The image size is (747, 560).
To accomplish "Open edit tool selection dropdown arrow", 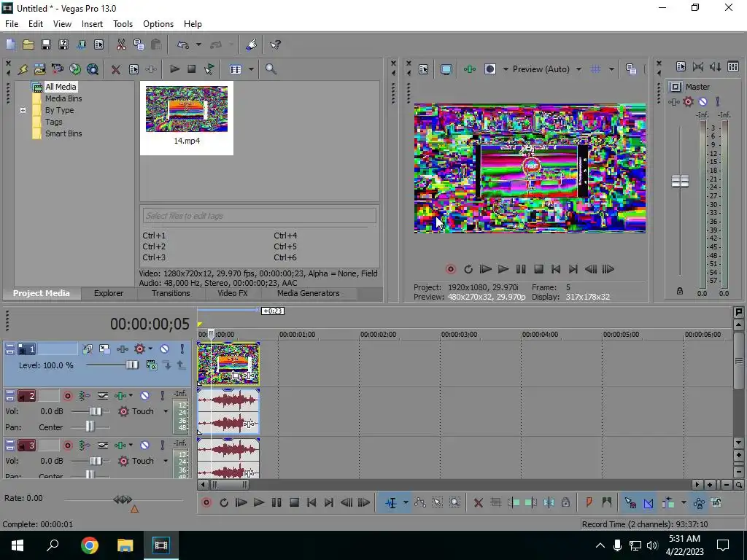I will tap(406, 503).
